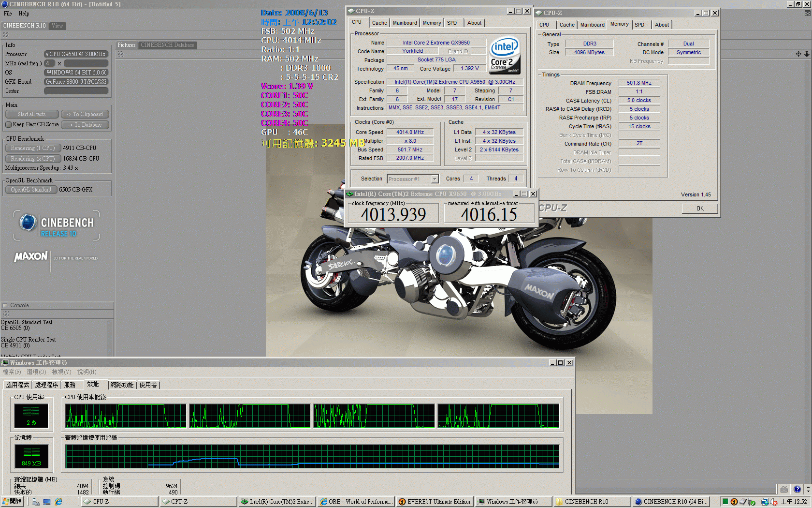Click the green CPU meter tray icon
This screenshot has height=508, width=812.
point(725,502)
